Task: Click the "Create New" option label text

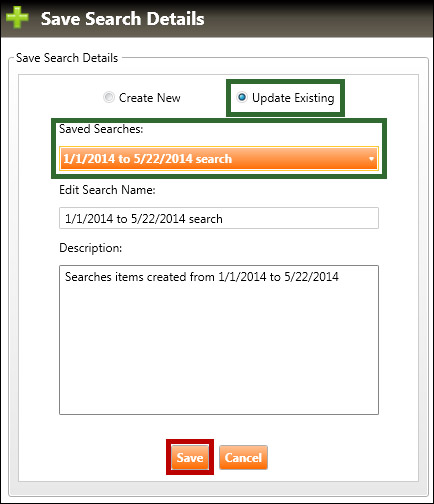Action: coord(150,98)
